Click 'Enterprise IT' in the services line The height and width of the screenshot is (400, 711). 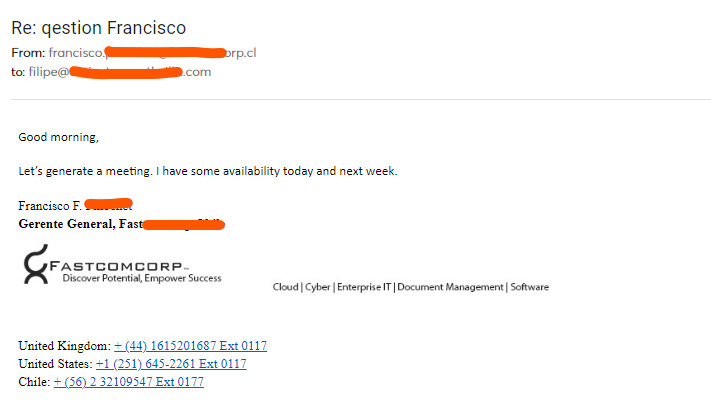click(364, 288)
